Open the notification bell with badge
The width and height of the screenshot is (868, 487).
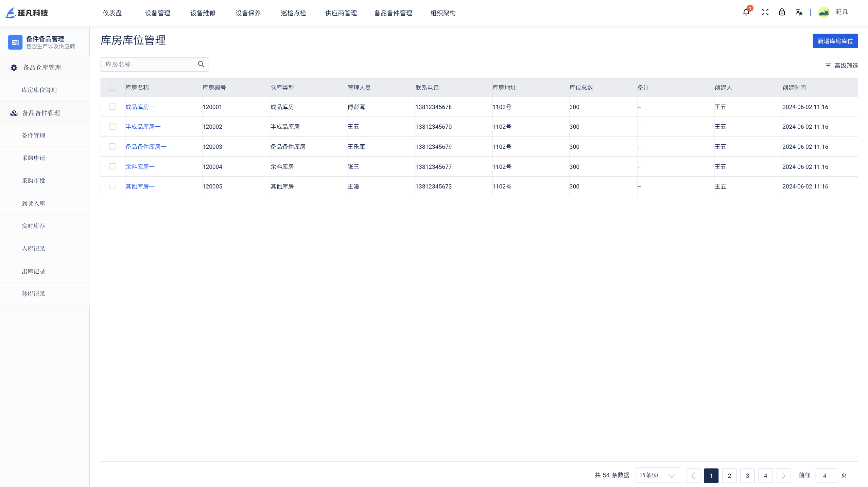coord(746,12)
